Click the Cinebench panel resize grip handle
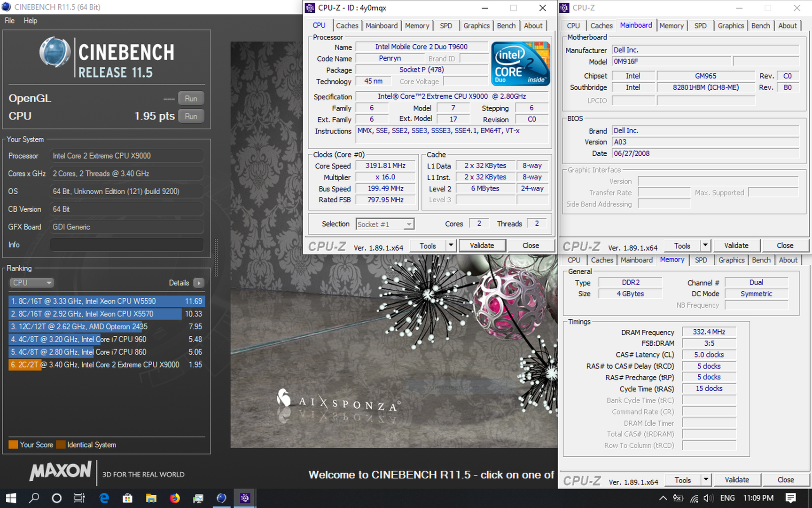The width and height of the screenshot is (812, 508). click(x=216, y=257)
